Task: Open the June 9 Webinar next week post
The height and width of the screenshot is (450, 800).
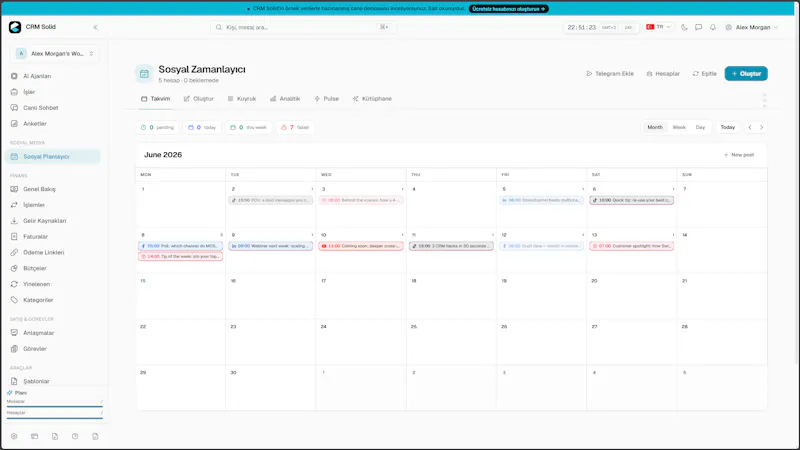Action: [x=271, y=246]
